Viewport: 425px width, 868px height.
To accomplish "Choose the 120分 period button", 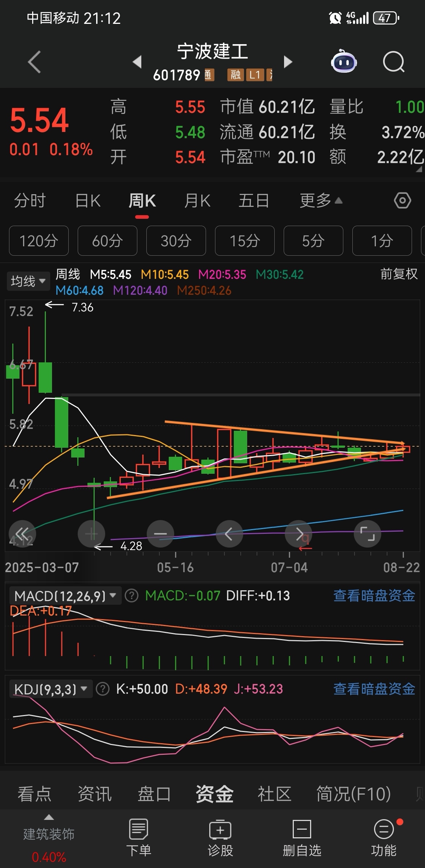I will [x=39, y=241].
